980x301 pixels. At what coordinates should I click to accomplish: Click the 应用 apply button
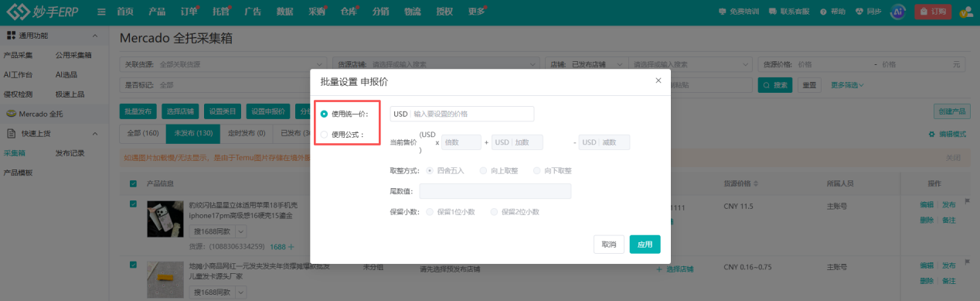[x=645, y=245]
